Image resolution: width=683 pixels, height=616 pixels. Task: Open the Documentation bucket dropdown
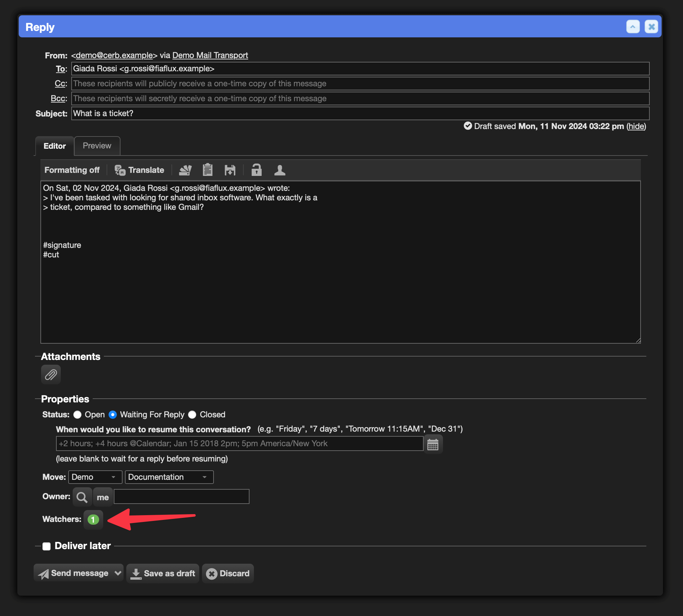169,477
